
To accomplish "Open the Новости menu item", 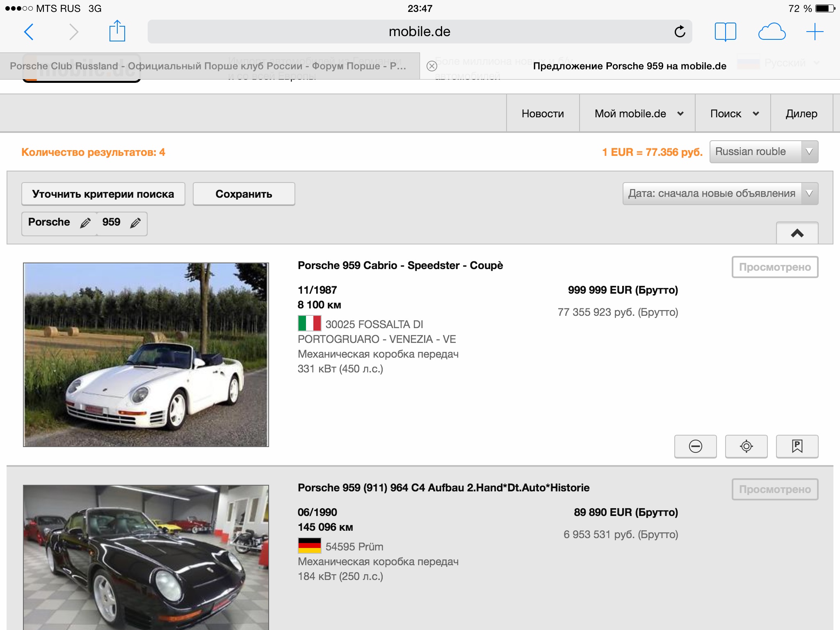I will 543,114.
